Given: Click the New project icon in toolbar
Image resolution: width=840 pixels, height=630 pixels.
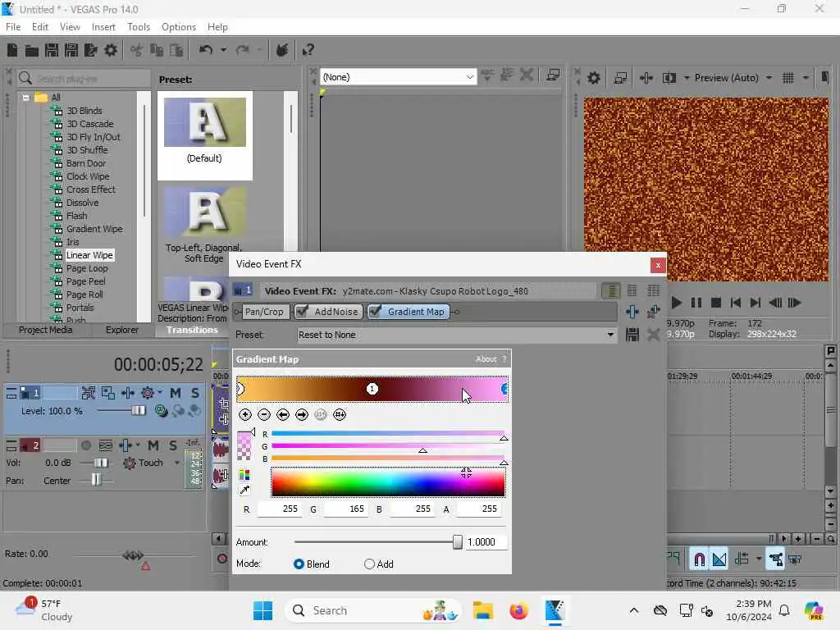Looking at the screenshot, I should [x=11, y=50].
